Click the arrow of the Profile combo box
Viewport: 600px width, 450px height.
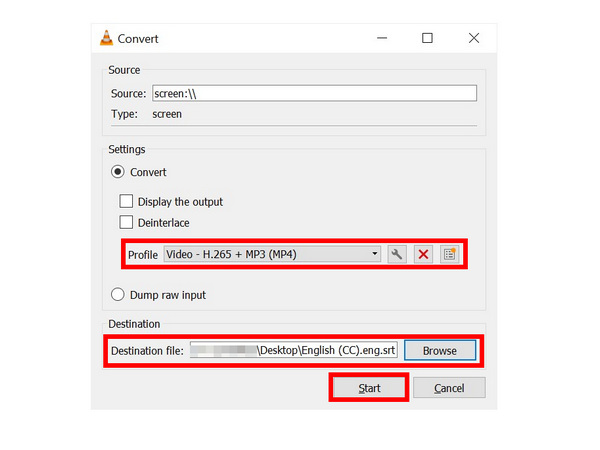coord(375,254)
